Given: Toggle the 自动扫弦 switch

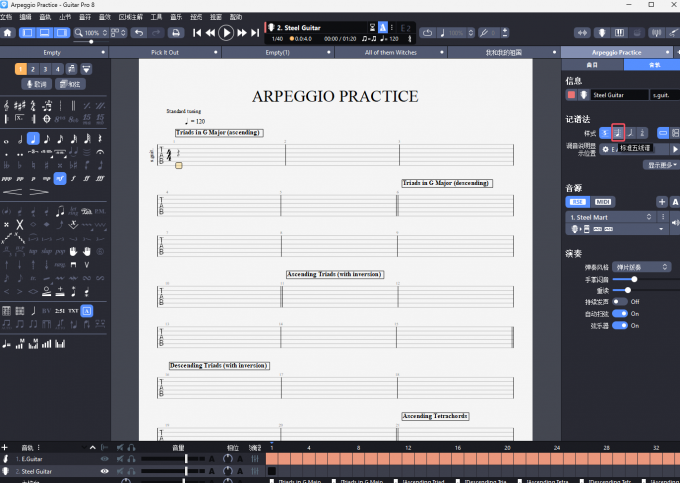Looking at the screenshot, I should (620, 313).
